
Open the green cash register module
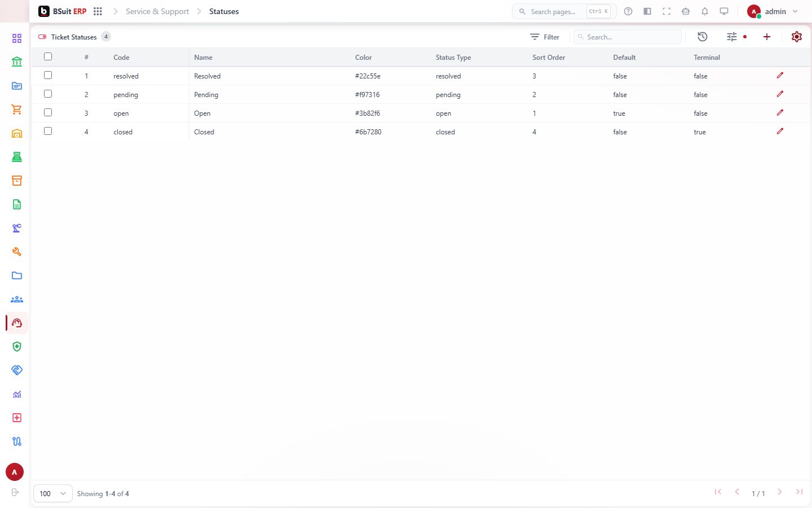(x=17, y=157)
